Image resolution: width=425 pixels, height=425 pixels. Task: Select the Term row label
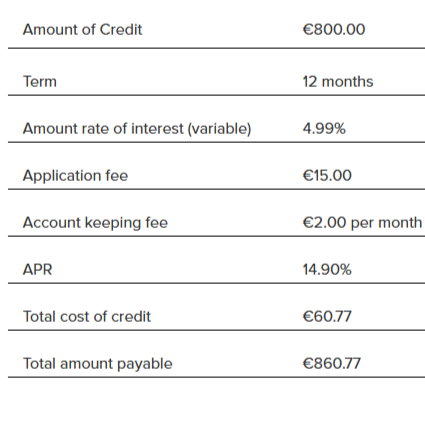pos(40,82)
